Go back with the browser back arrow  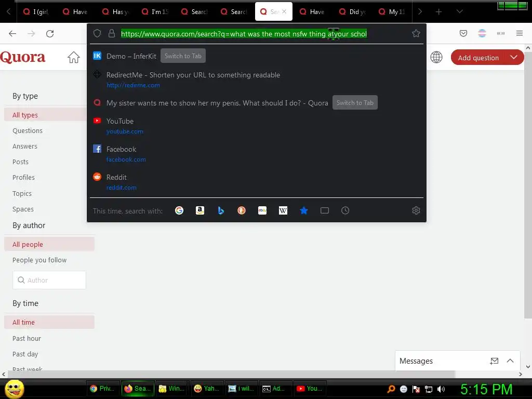tap(12, 34)
